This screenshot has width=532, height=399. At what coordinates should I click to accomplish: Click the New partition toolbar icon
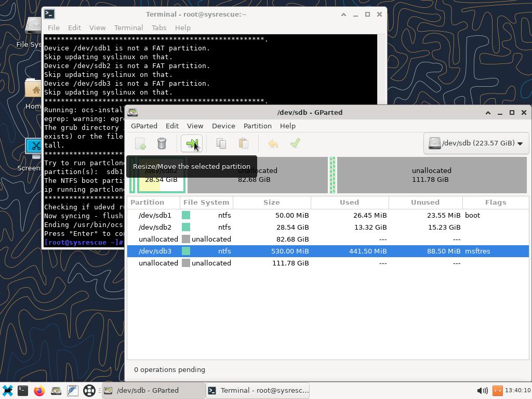coord(140,143)
